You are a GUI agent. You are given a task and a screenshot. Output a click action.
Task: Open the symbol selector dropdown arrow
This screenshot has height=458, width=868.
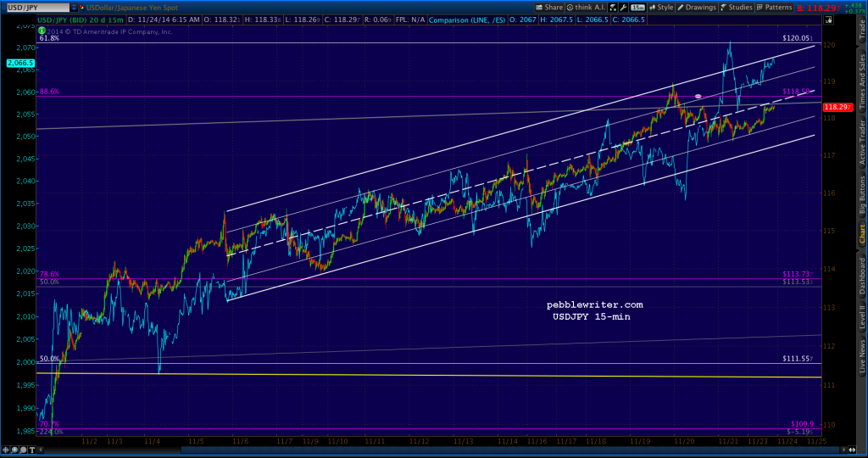pyautogui.click(x=75, y=8)
